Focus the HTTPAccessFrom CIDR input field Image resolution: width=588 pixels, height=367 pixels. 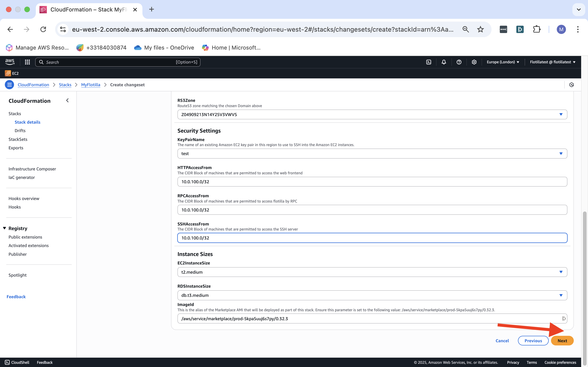[372, 182]
